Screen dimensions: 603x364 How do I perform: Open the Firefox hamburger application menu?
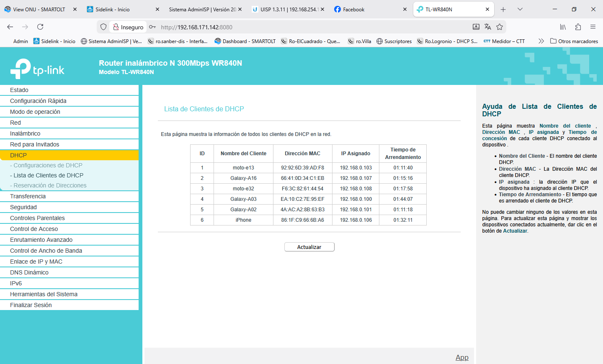tap(593, 27)
